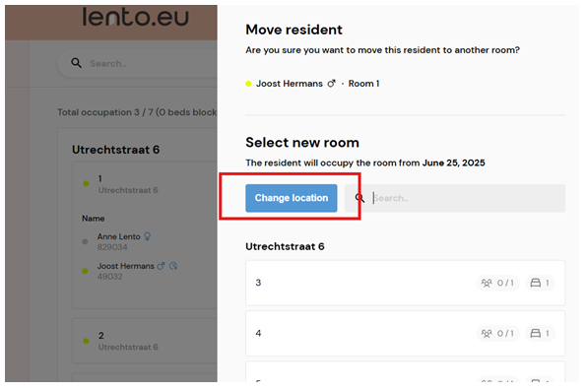Click the Change location button
Viewport: 587px width, 392px height.
tap(292, 198)
